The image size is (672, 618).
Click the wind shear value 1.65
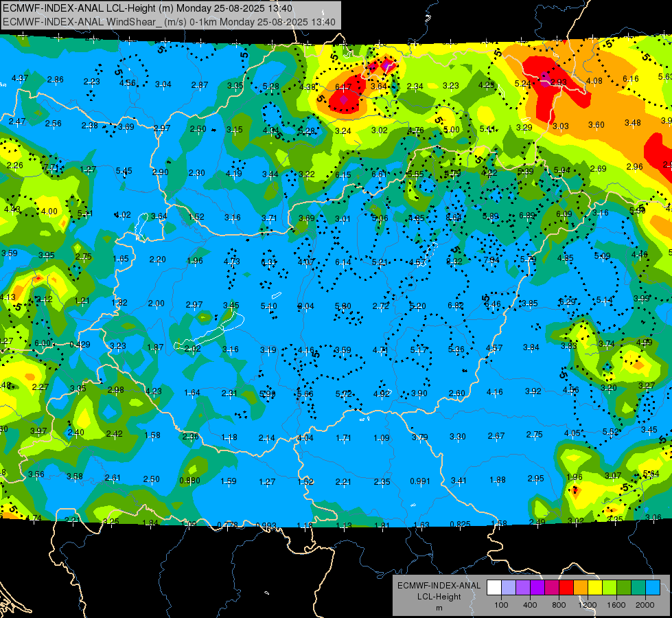pos(121,259)
